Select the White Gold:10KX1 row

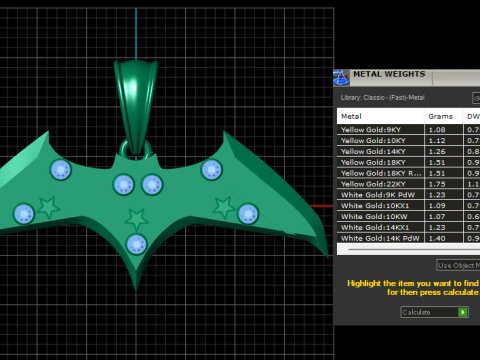408,206
